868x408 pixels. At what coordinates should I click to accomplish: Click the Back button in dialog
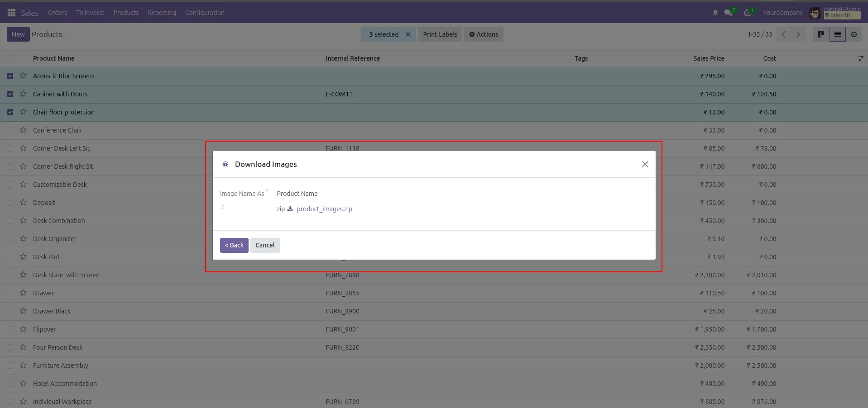point(234,245)
